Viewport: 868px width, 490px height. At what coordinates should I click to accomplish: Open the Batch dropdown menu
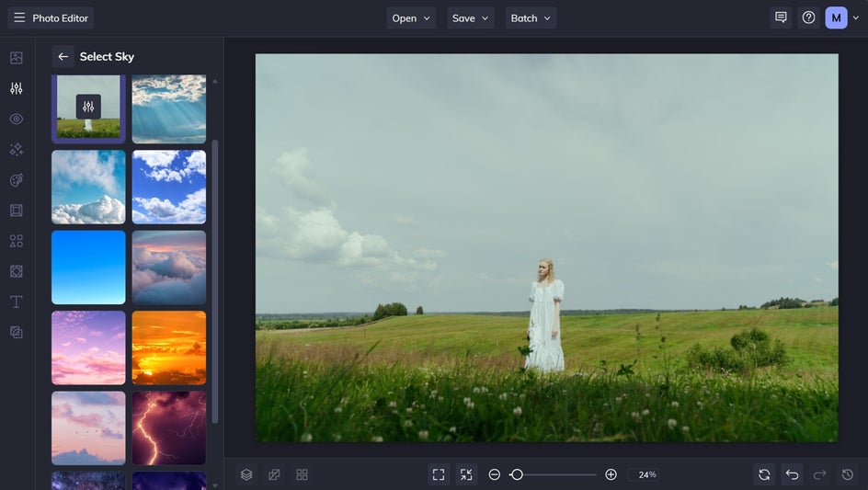pyautogui.click(x=531, y=17)
